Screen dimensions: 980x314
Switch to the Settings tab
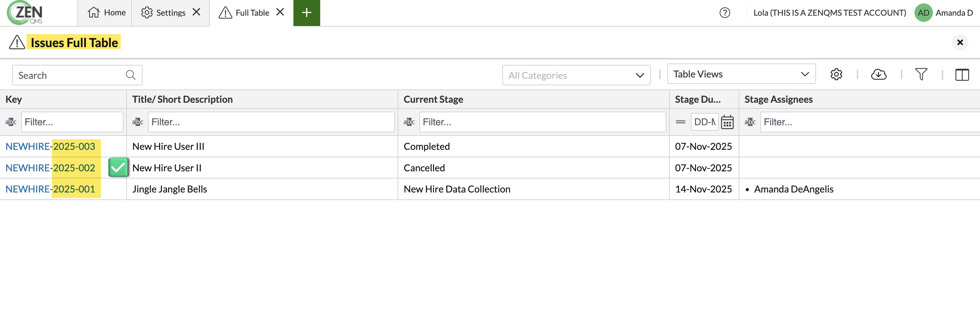tap(163, 13)
